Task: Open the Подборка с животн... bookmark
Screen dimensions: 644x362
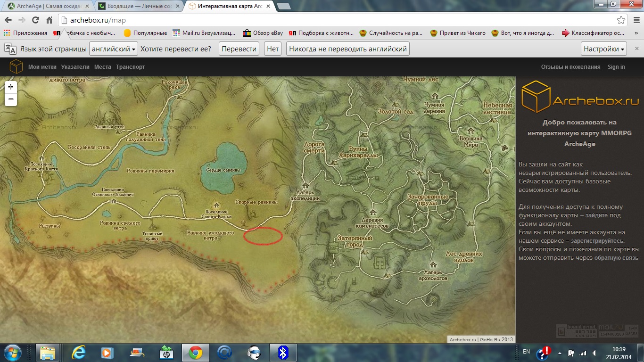Action: coord(321,33)
